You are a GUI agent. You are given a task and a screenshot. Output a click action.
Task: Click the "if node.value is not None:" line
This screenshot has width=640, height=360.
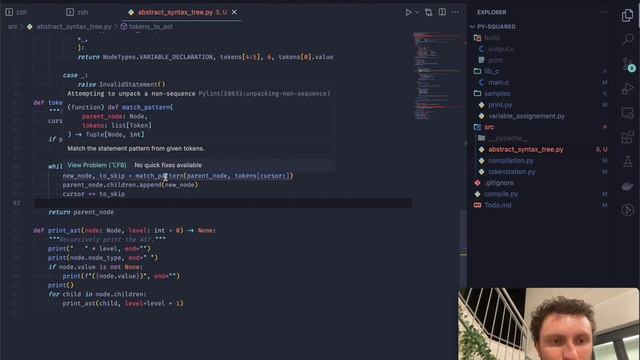tap(96, 267)
